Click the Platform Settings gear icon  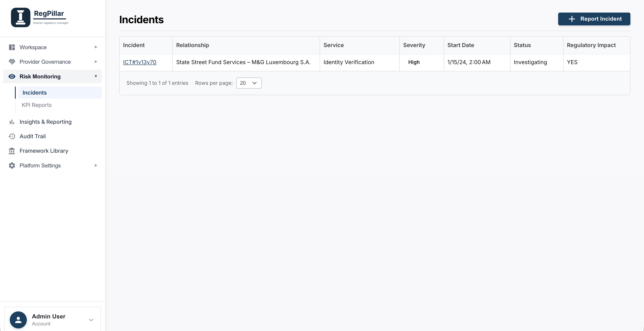click(12, 165)
